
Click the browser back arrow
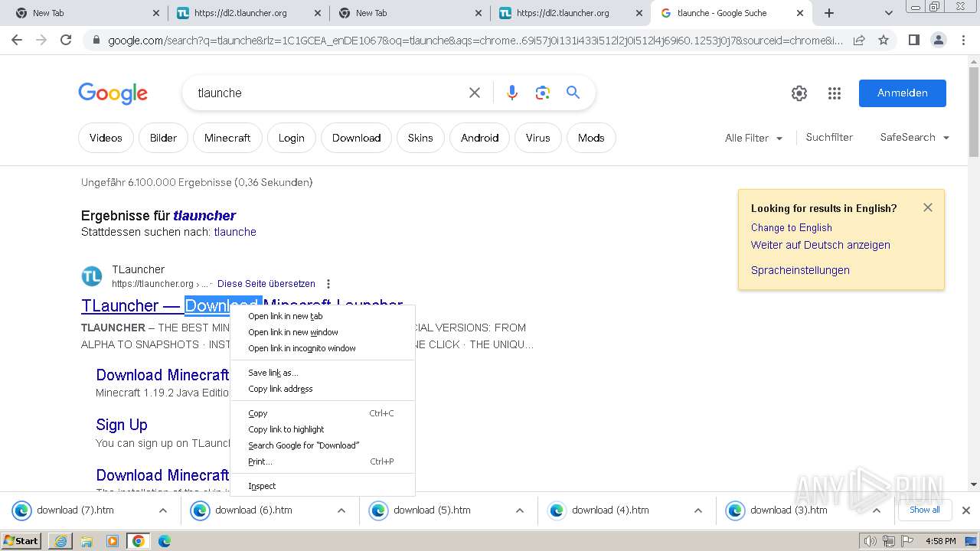pos(17,40)
